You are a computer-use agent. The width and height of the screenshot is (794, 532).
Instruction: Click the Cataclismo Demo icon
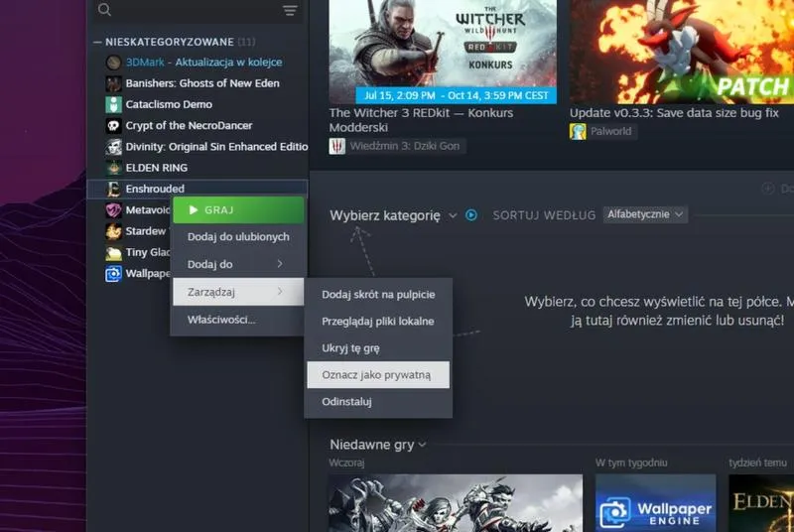(113, 105)
